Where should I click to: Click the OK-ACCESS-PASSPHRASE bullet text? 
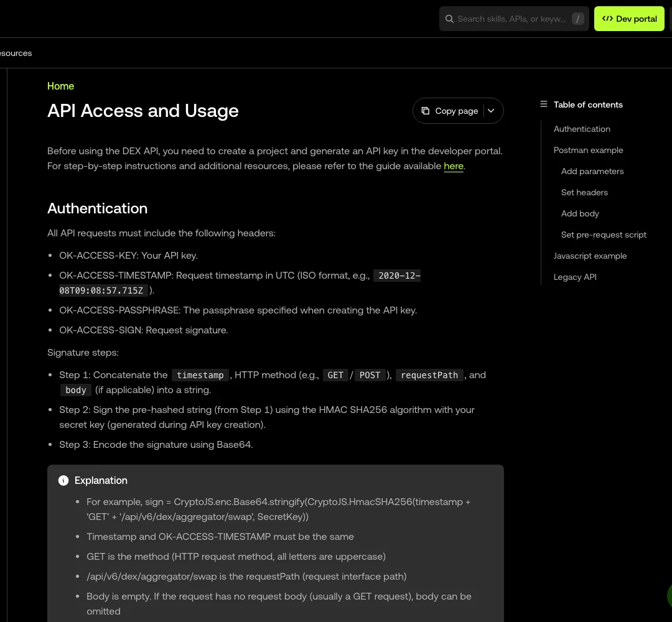[238, 310]
